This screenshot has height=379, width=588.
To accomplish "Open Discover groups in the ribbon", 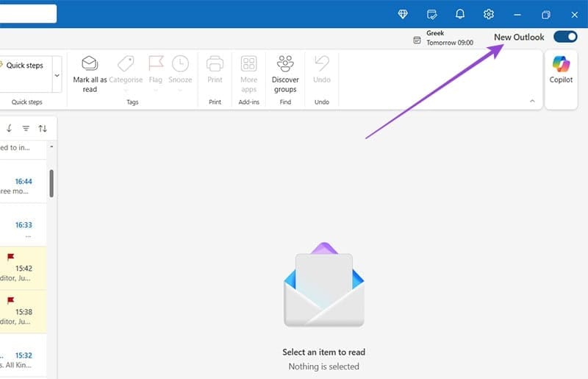I will pos(285,74).
